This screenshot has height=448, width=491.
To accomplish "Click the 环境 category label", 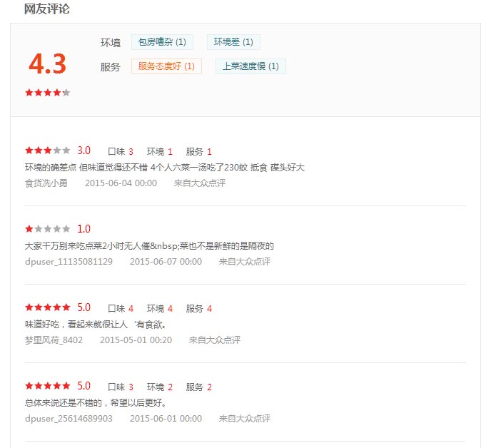I will click(x=111, y=43).
